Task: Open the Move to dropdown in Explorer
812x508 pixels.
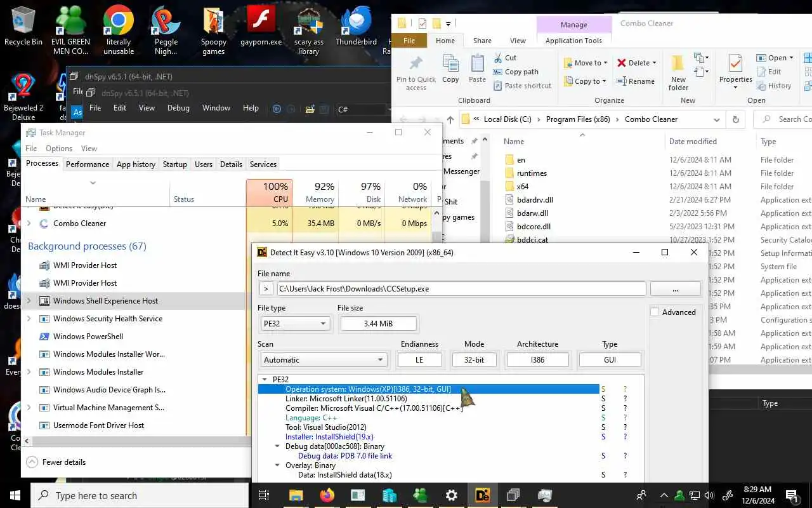Action: (586, 62)
